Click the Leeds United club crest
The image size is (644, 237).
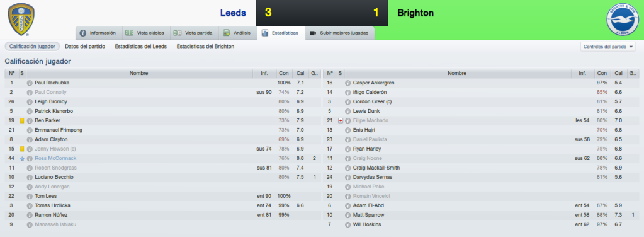click(21, 20)
